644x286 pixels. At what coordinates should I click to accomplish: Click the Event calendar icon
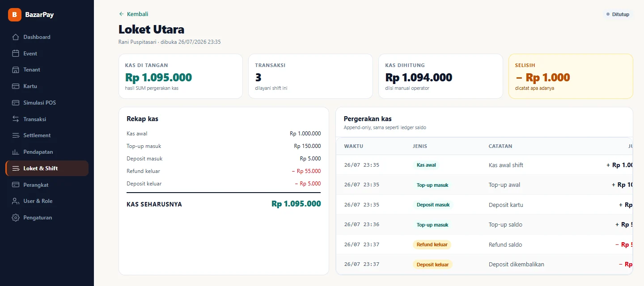coord(16,54)
